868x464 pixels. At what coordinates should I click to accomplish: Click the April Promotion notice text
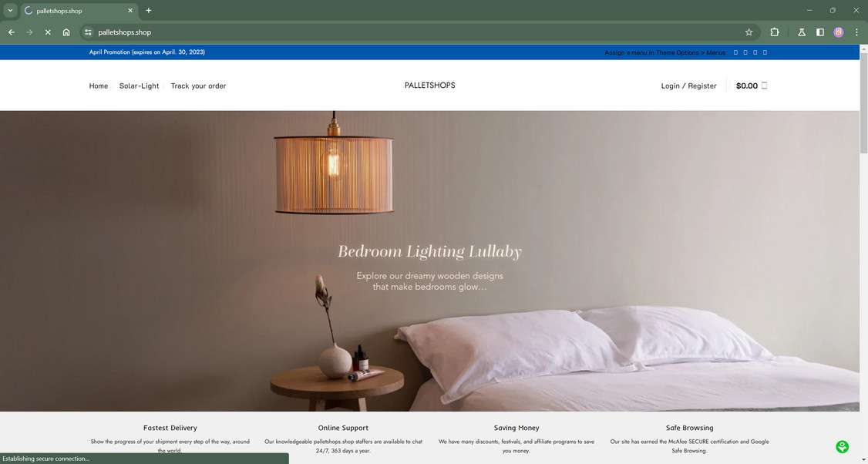click(x=146, y=52)
